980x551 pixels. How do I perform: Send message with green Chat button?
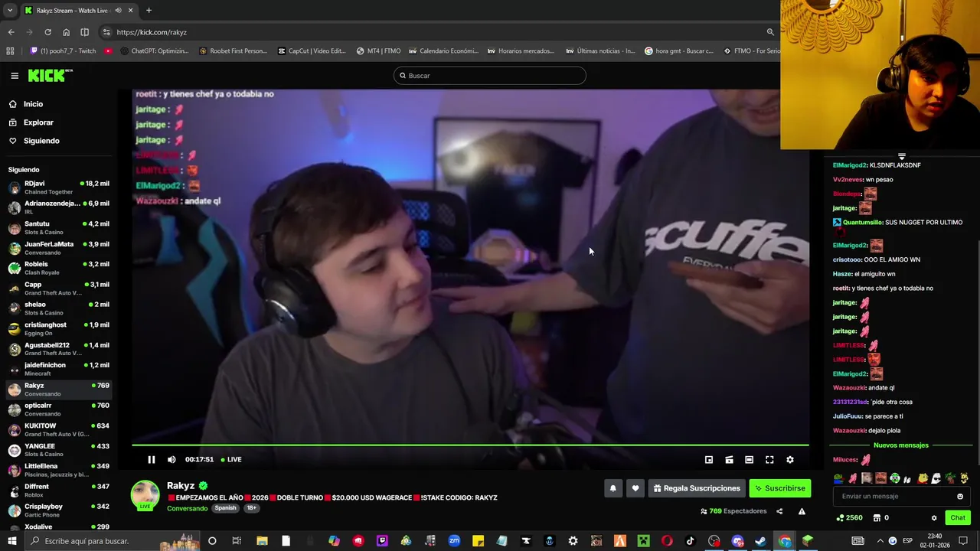pyautogui.click(x=958, y=517)
